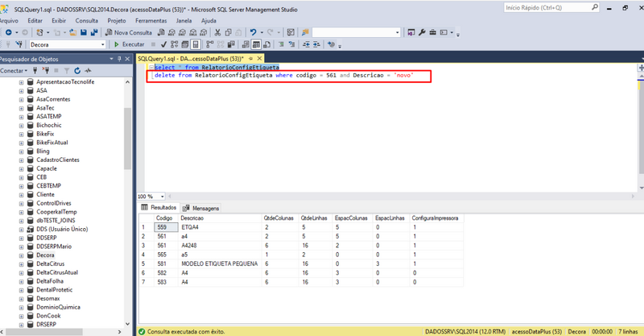
Task: Click the Object Explorer disconnect plug icon
Action: tap(46, 71)
